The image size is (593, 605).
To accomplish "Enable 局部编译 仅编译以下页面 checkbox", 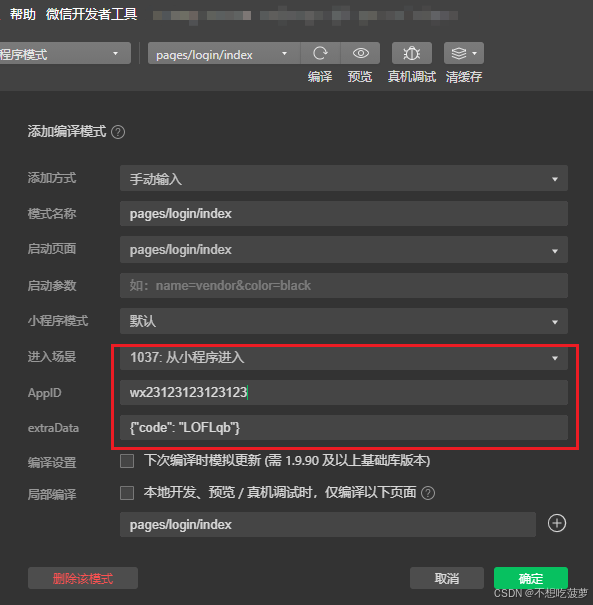I will (127, 493).
